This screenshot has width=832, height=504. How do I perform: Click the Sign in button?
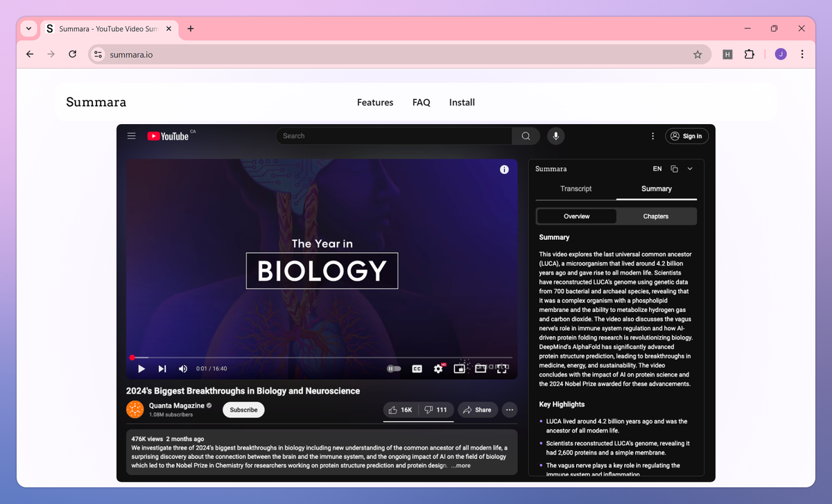point(686,136)
